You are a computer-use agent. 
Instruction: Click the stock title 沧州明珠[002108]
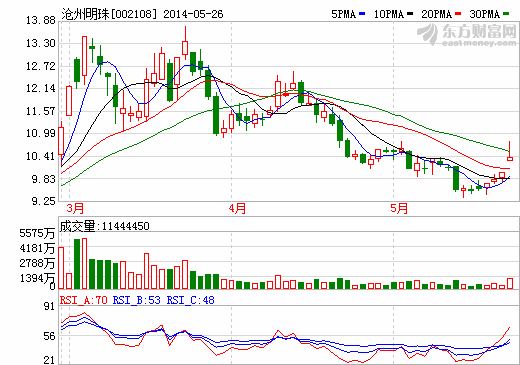click(x=109, y=14)
